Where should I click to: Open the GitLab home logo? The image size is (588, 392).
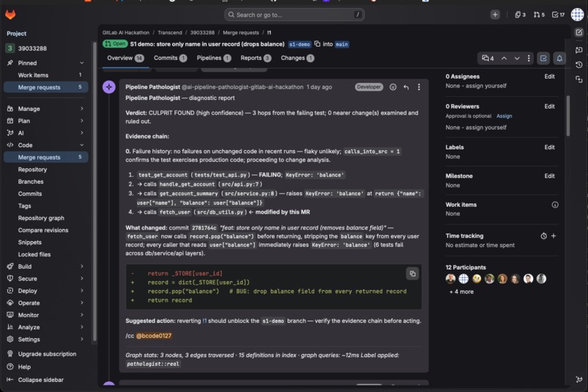(x=10, y=15)
